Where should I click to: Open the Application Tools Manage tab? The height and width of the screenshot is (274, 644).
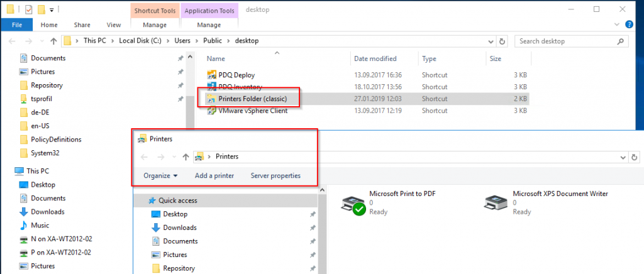tap(209, 25)
